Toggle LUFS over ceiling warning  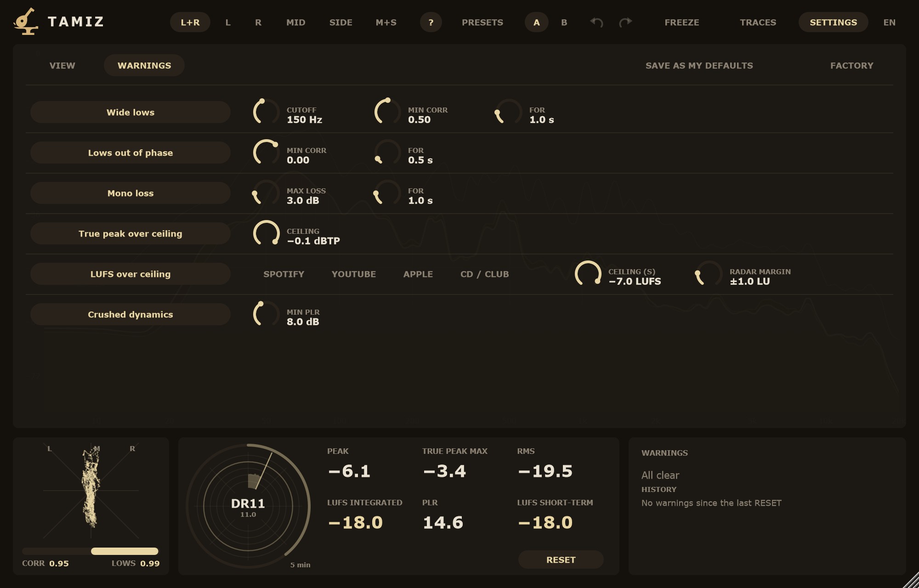[130, 274]
